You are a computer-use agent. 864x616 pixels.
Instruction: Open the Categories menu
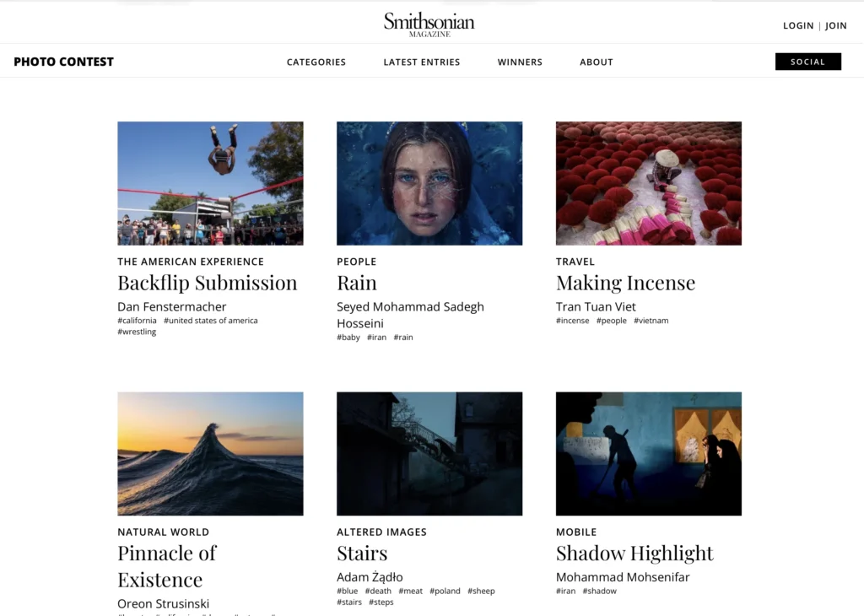pyautogui.click(x=316, y=62)
